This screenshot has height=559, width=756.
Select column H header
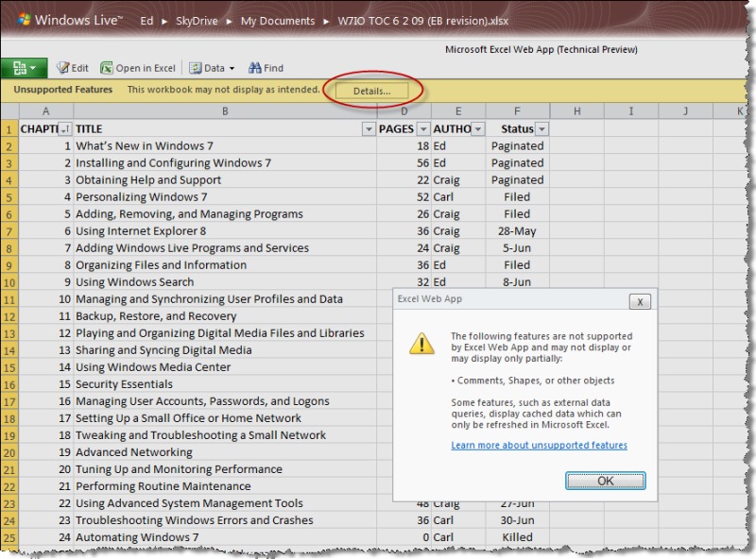coord(577,111)
